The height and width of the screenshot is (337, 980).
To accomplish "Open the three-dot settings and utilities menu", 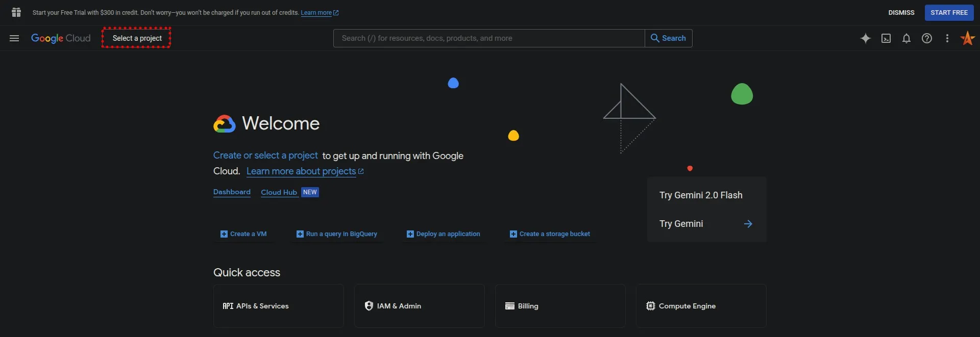I will tap(947, 38).
